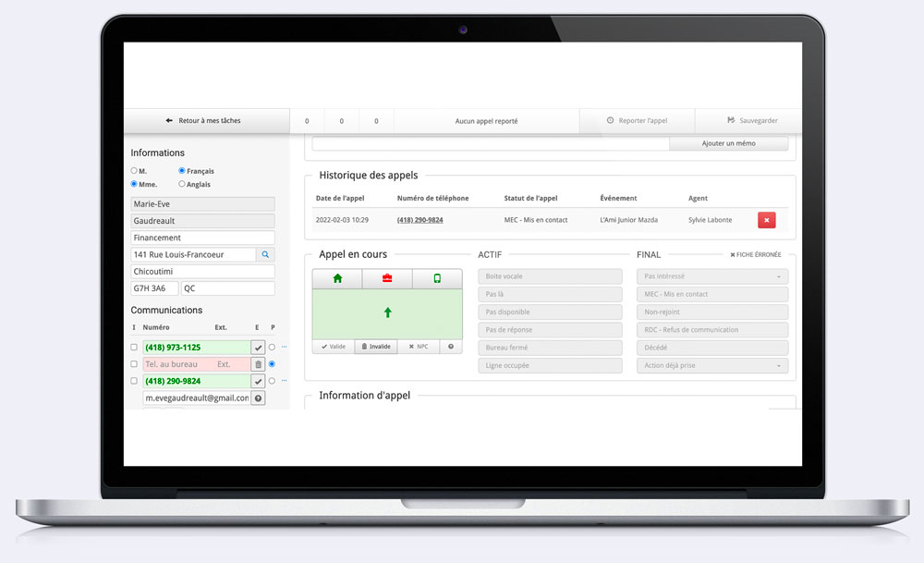924x563 pixels.
Task: Click the FICHE ÉRRONÉE link
Action: click(756, 254)
